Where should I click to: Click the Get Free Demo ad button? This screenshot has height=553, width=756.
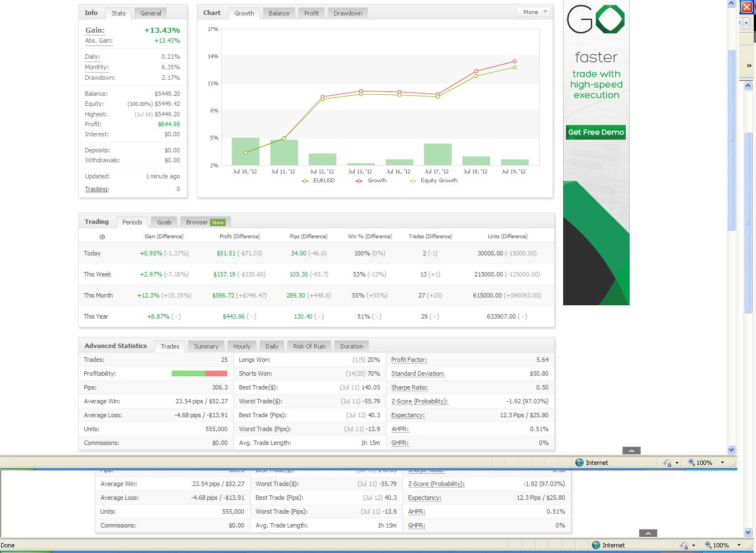point(596,132)
